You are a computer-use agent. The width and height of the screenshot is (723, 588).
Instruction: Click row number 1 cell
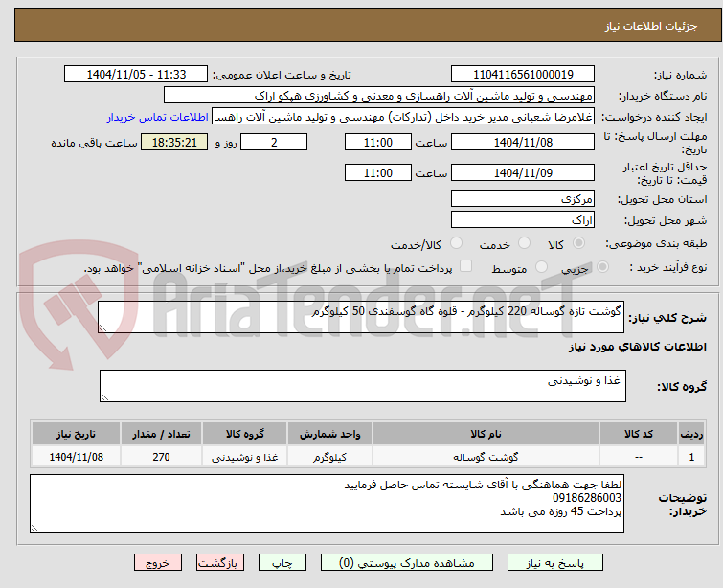click(x=691, y=457)
